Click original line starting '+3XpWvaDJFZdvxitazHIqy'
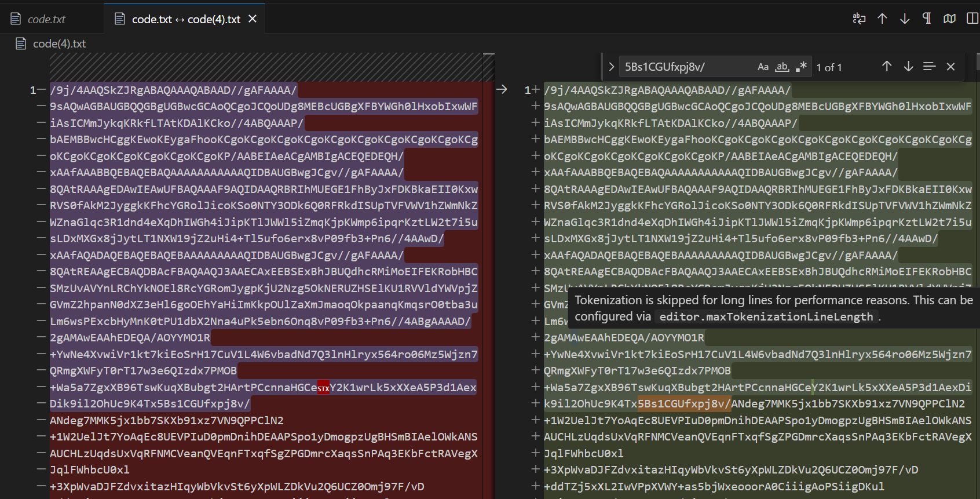Image resolution: width=980 pixels, height=499 pixels. (237, 486)
